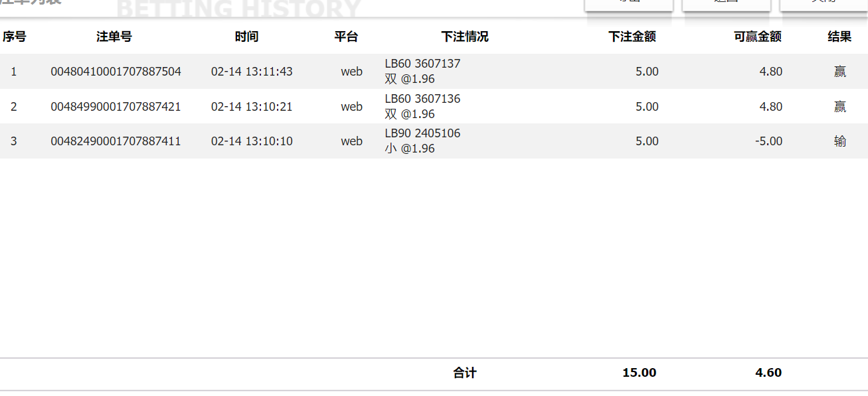Select bet order 00480410001707887504
This screenshot has height=396, width=868.
point(116,72)
